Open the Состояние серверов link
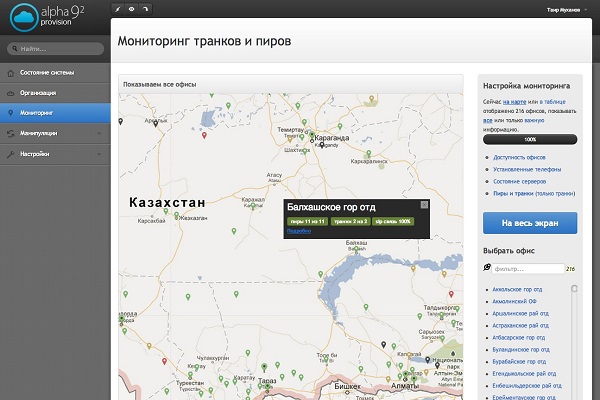 point(519,181)
